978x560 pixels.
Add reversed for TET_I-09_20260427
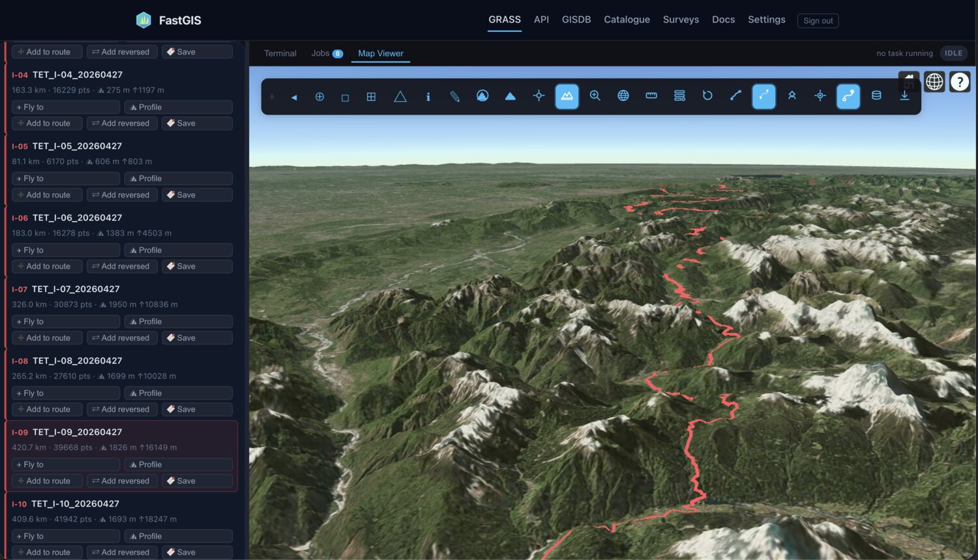(x=122, y=481)
